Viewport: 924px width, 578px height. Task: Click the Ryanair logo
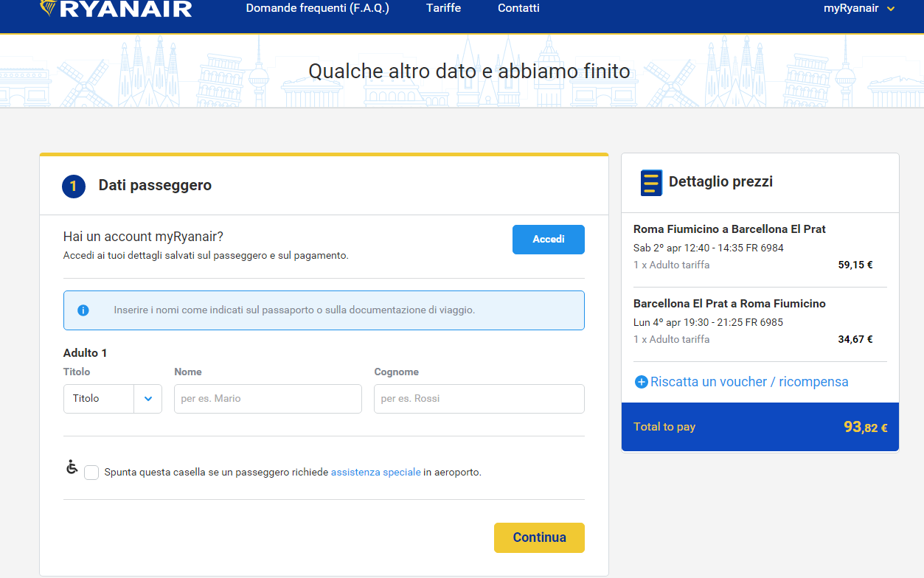tap(116, 8)
